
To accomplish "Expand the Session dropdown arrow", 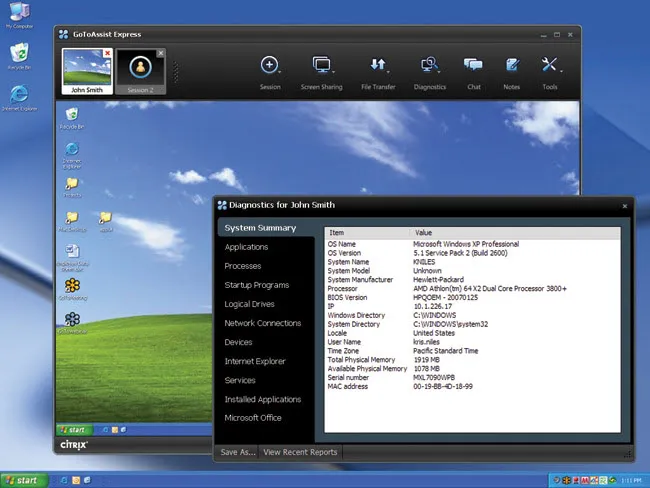I will point(280,72).
